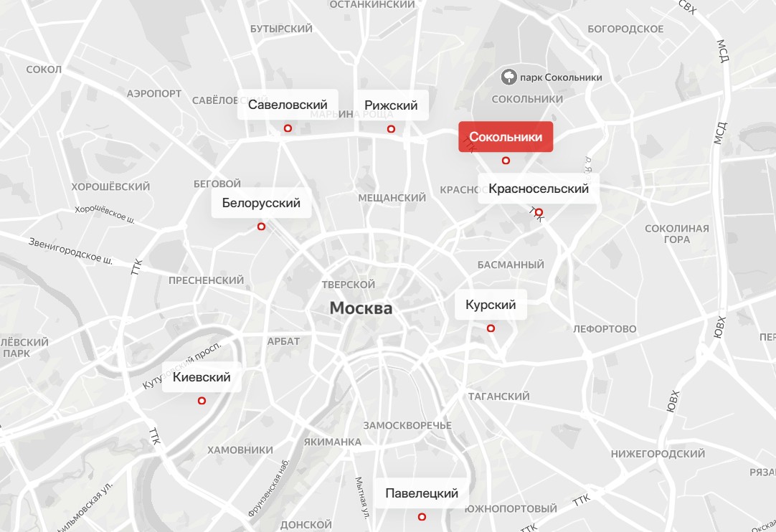Viewport: 776px width, 532px height.
Task: Open the Павелецкий location label
Action: click(x=422, y=493)
